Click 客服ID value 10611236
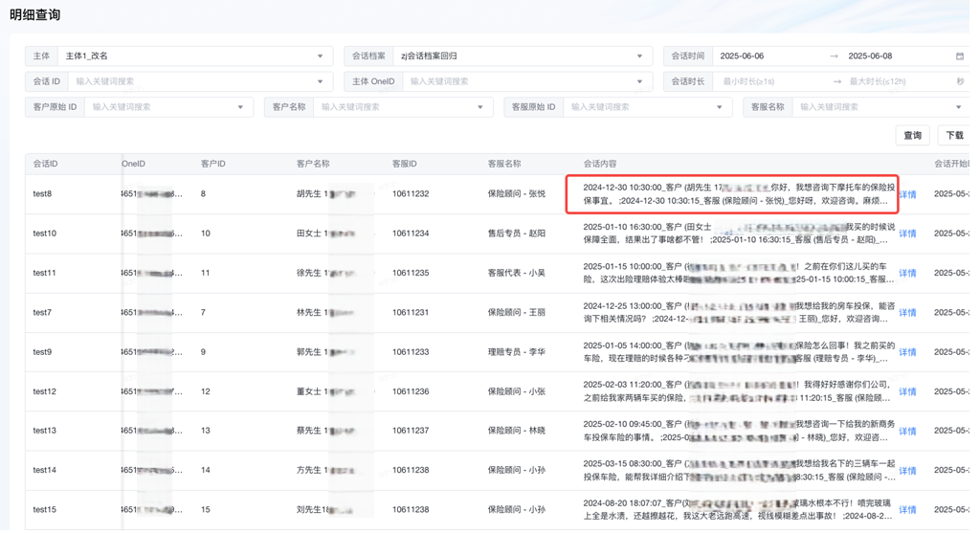The height and width of the screenshot is (534, 980). point(411,391)
